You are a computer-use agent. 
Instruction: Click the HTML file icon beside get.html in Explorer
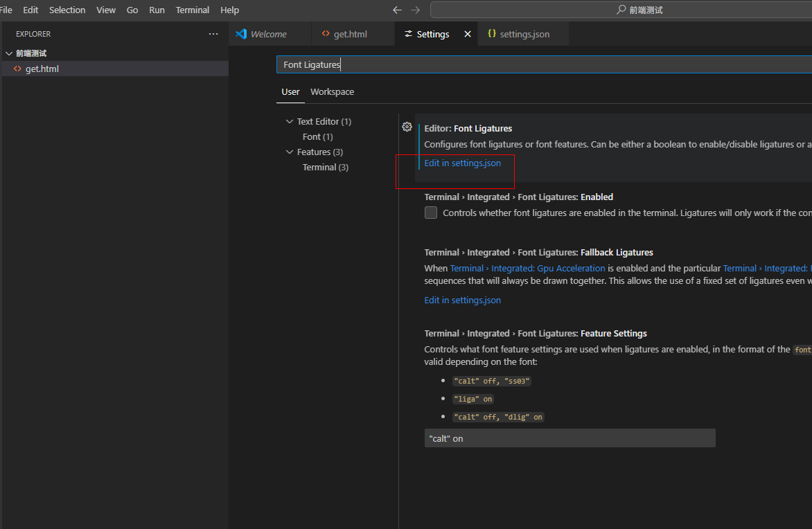pos(17,69)
